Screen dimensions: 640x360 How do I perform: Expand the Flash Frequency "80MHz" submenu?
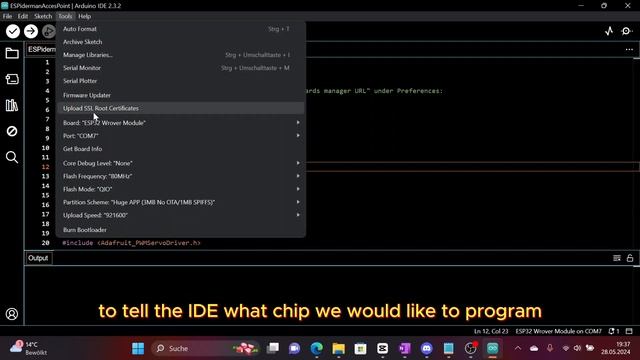tap(180, 176)
